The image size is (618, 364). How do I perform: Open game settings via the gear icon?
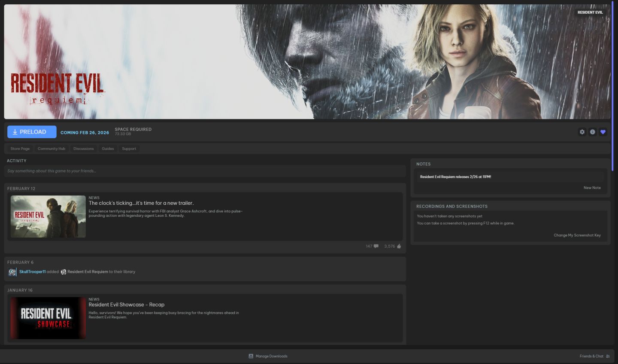click(582, 132)
